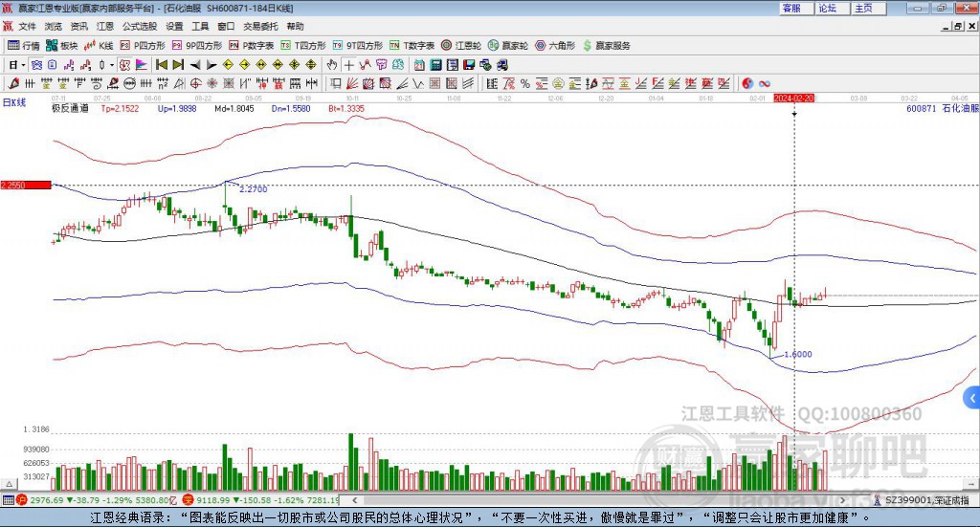Screen dimensions: 980x527
Task: Expand the volume panel triangle button
Action: coord(9,484)
